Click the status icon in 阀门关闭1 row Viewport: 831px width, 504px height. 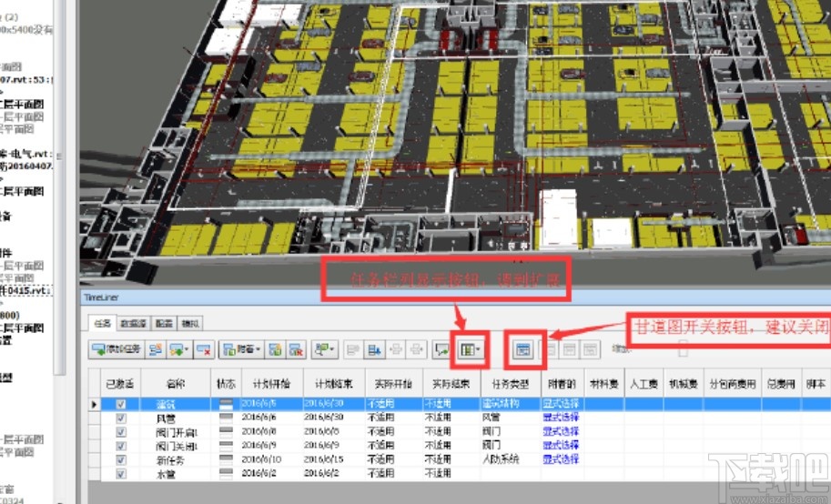click(226, 446)
